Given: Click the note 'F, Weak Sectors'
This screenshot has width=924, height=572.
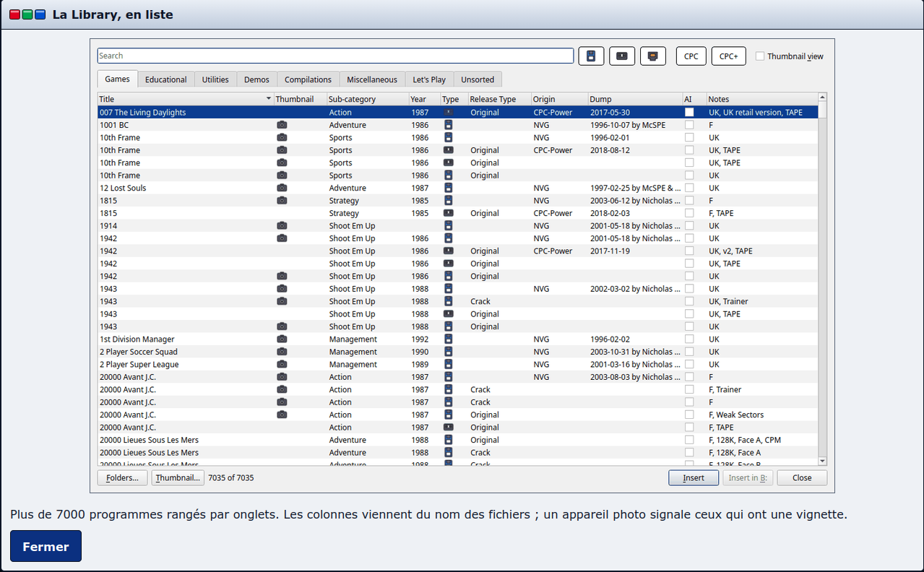Looking at the screenshot, I should point(736,415).
